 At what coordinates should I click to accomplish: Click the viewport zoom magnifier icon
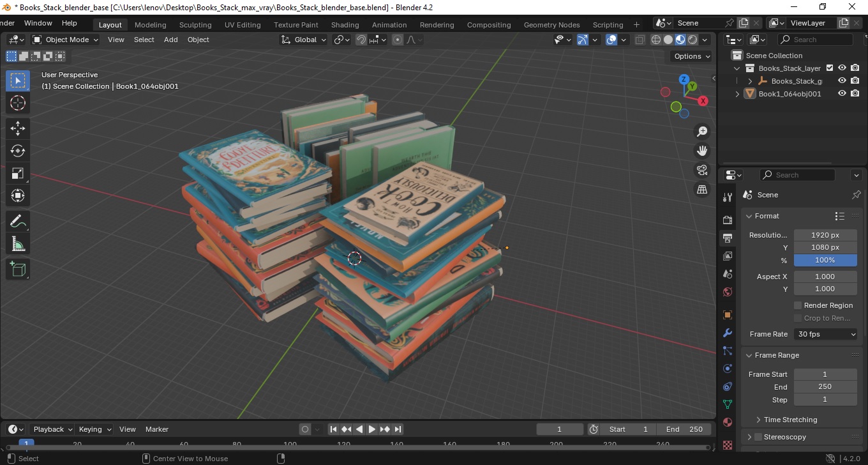[x=702, y=132]
